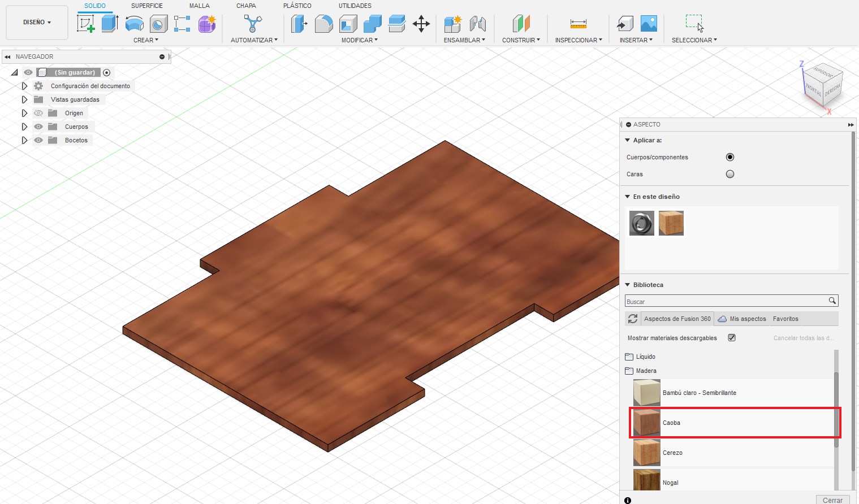
Task: Toggle Mostrar materiales descargables checkbox
Action: point(732,337)
